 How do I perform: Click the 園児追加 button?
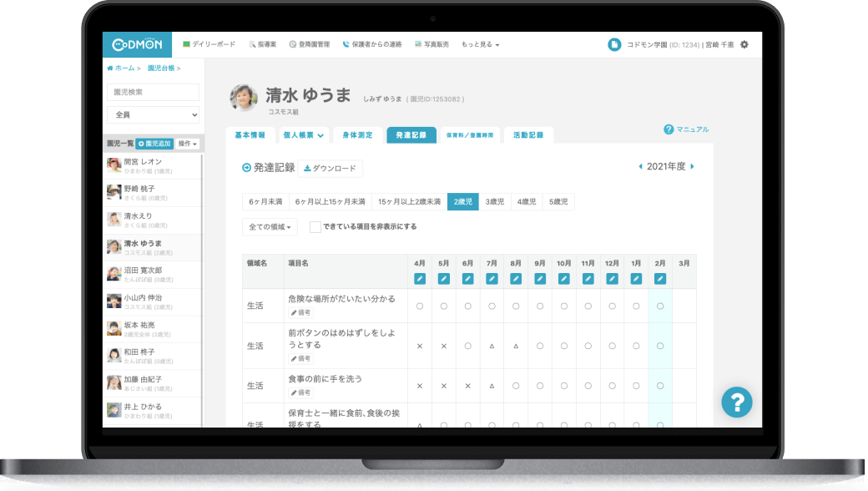pos(154,144)
